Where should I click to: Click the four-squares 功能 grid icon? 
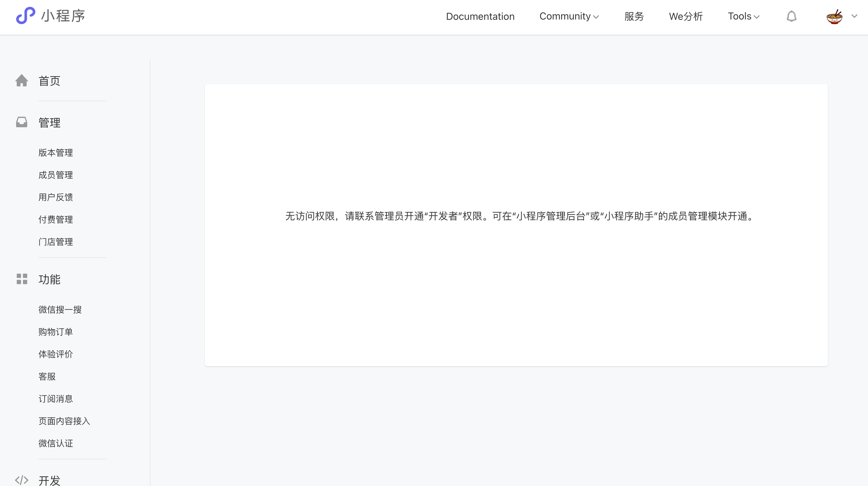click(x=22, y=279)
